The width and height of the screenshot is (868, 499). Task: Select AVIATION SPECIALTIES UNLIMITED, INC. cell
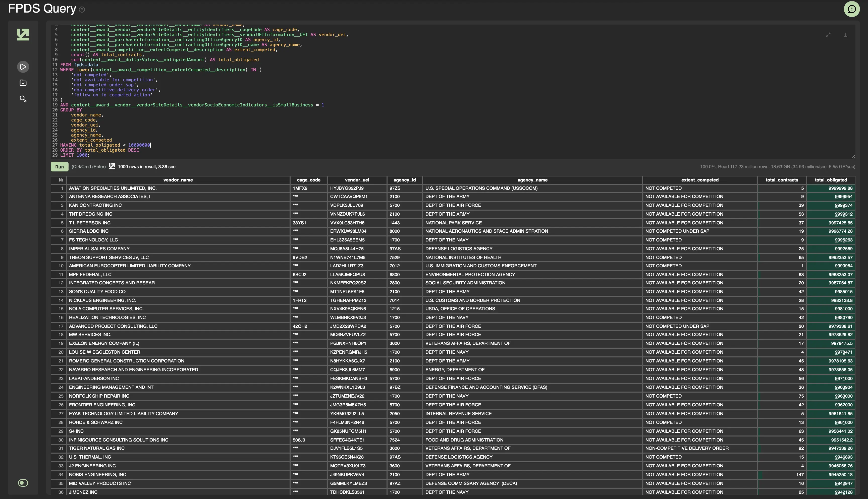click(x=178, y=188)
